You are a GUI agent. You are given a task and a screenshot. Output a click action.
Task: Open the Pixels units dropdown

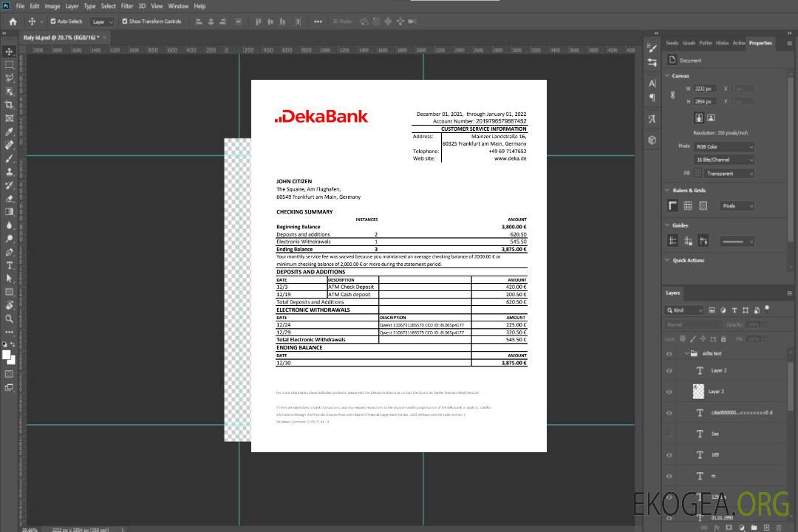pyautogui.click(x=737, y=206)
